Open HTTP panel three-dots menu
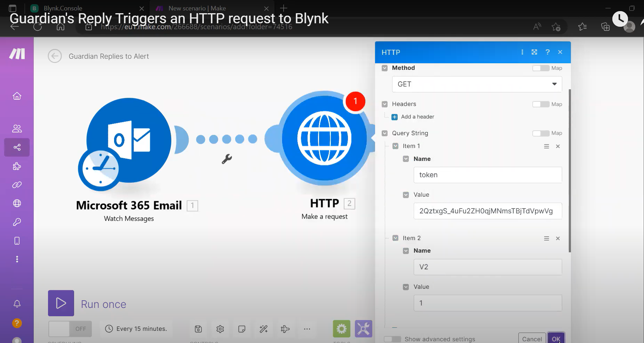Screen dimensions: 644x343 click(x=522, y=52)
